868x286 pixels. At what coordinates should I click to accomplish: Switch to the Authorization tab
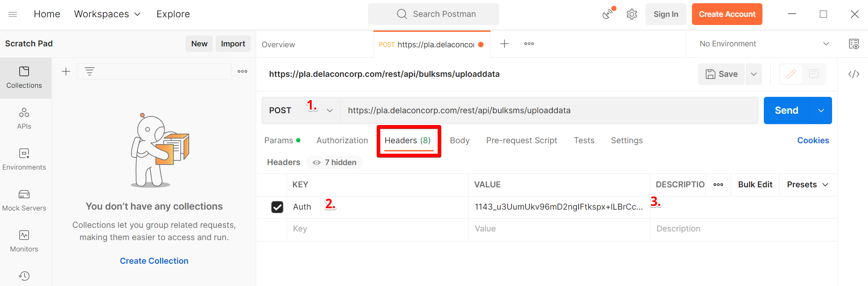[x=342, y=140]
